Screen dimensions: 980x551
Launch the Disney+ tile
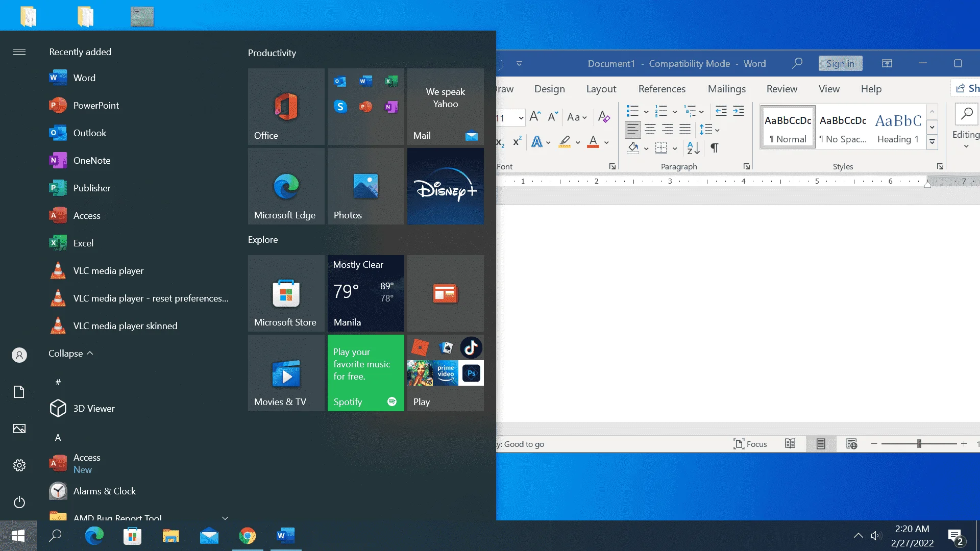(x=445, y=186)
